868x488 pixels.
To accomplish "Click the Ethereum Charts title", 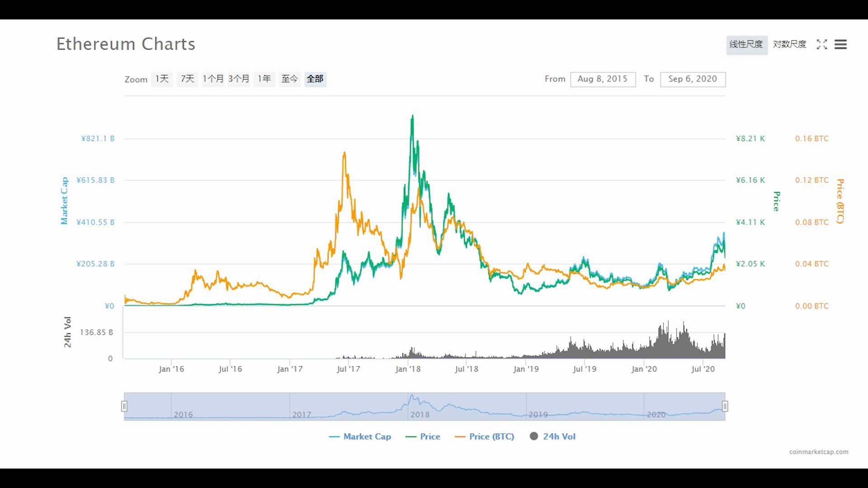I will click(126, 44).
